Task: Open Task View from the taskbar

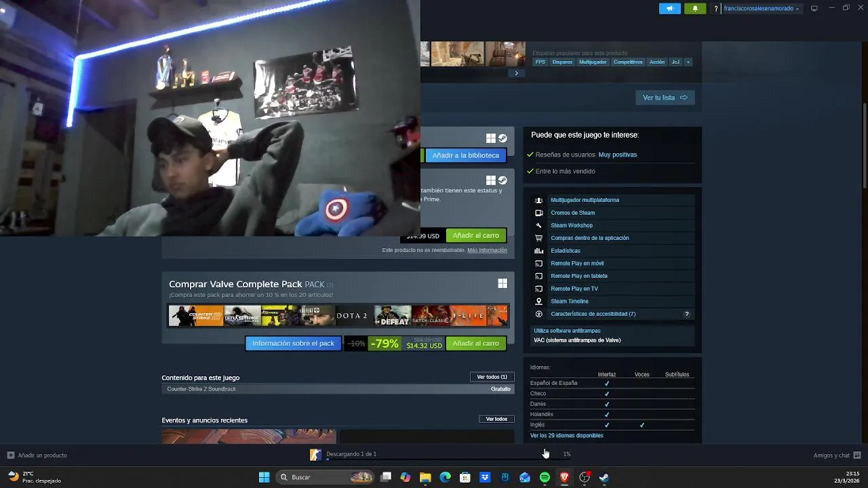Action: pyautogui.click(x=386, y=477)
